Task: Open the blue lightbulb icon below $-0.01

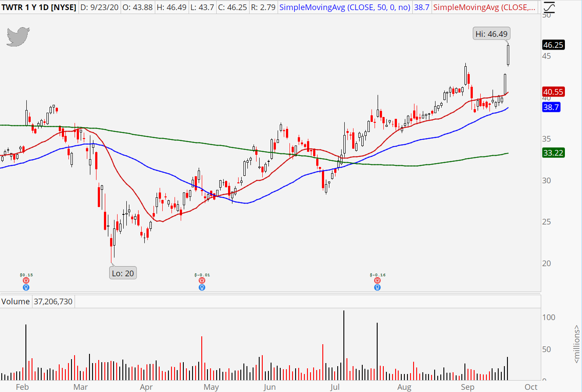Action: tap(202, 288)
